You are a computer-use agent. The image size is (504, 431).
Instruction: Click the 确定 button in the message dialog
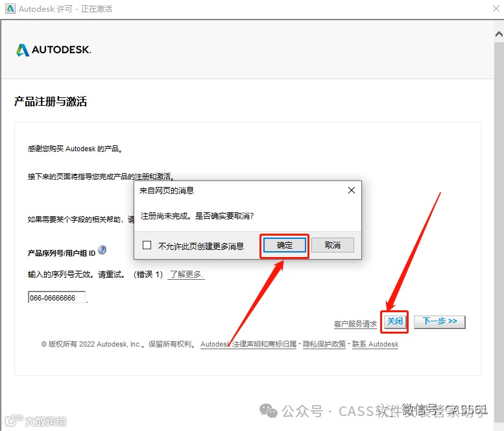pyautogui.click(x=285, y=245)
